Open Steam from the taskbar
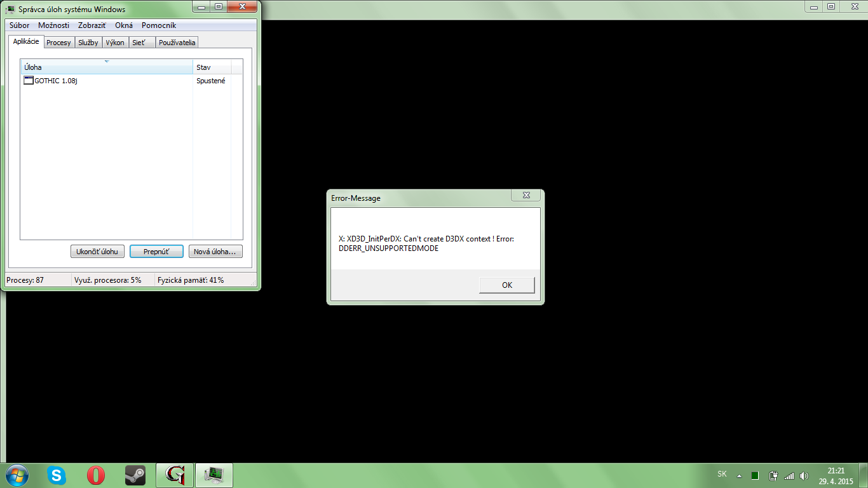Viewport: 868px width, 488px height. coord(135,475)
